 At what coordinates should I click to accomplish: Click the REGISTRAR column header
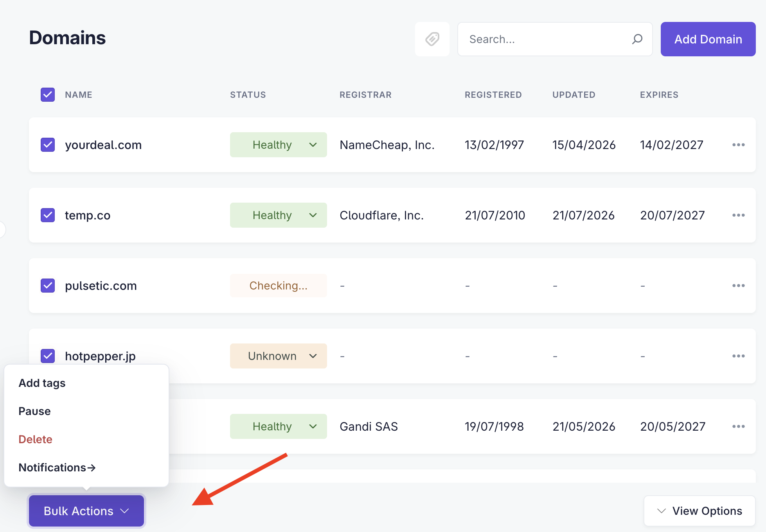pyautogui.click(x=365, y=95)
